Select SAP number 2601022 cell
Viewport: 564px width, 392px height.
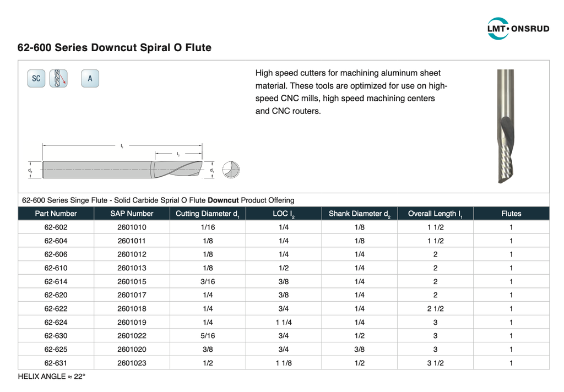coord(132,336)
